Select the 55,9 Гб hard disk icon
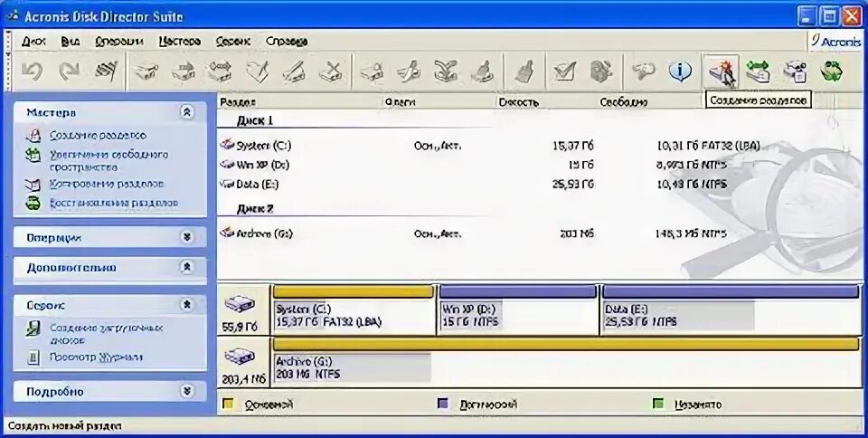The image size is (868, 438). [x=240, y=304]
